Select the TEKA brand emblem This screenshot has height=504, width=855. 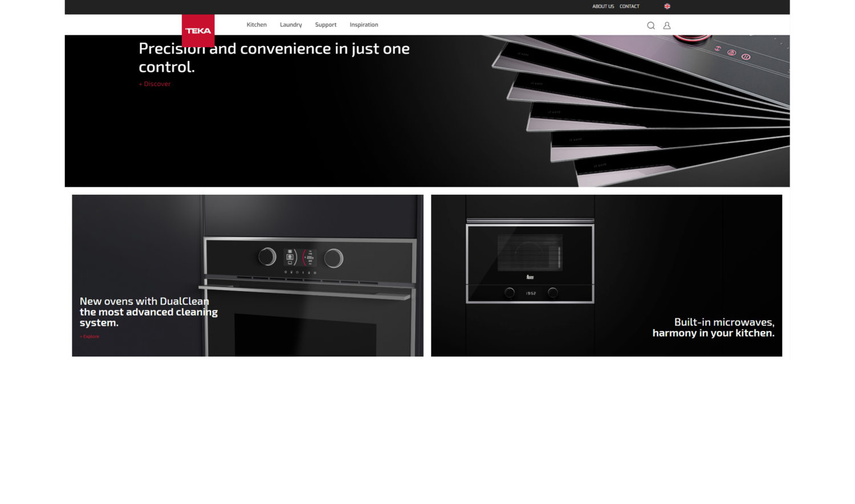coord(197,31)
